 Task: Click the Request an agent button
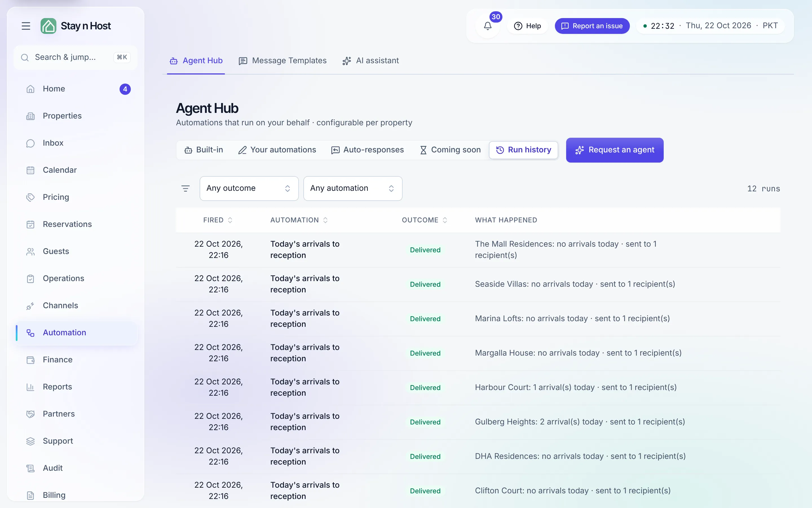(614, 150)
